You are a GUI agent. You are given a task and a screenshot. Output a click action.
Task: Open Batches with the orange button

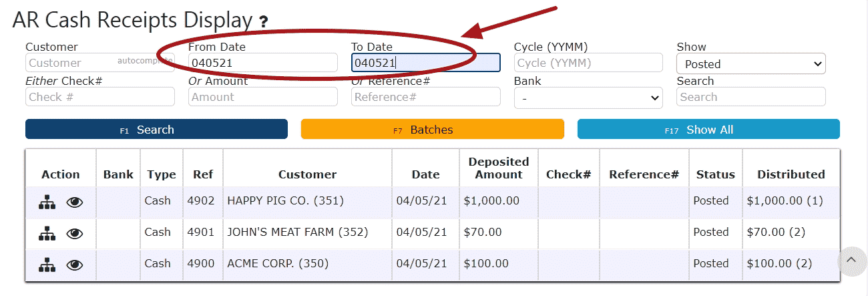point(433,129)
